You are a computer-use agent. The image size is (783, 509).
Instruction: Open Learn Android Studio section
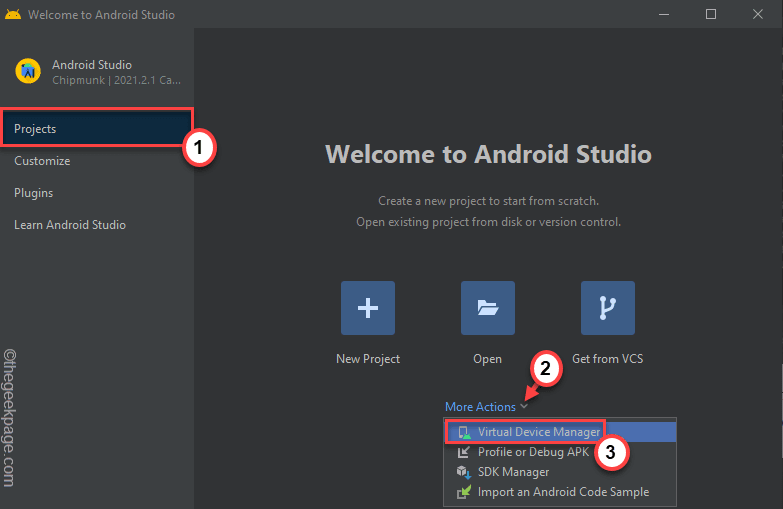coord(97,225)
